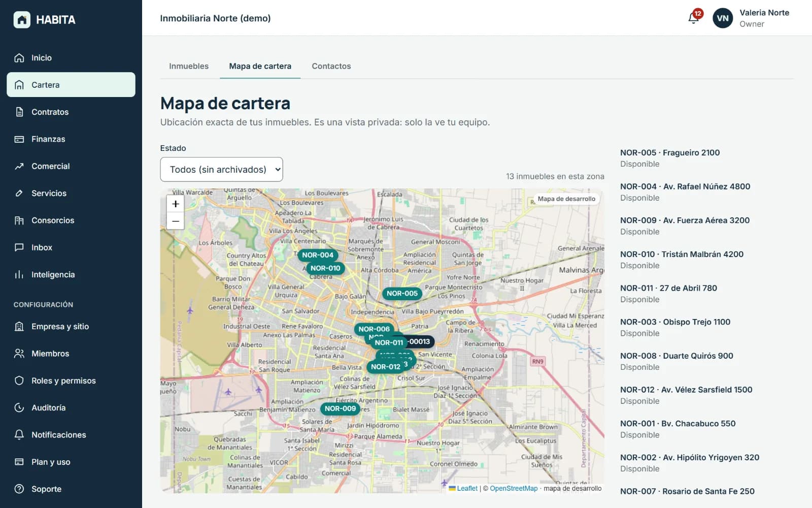Open the Inicio home icon
Screen dimensions: 812x508
click(x=19, y=58)
